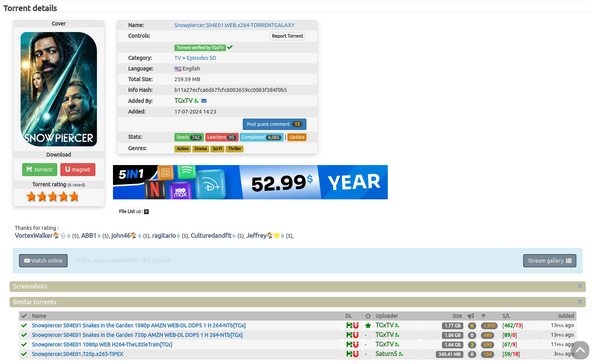
Task: Click verified checkmark on 1080p AMZN NTb row
Action: [x=24, y=326]
